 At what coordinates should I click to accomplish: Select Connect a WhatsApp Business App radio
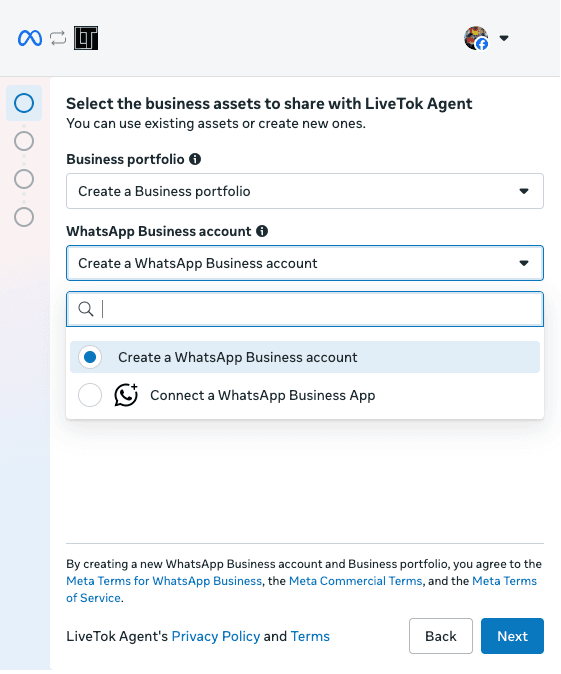(90, 395)
